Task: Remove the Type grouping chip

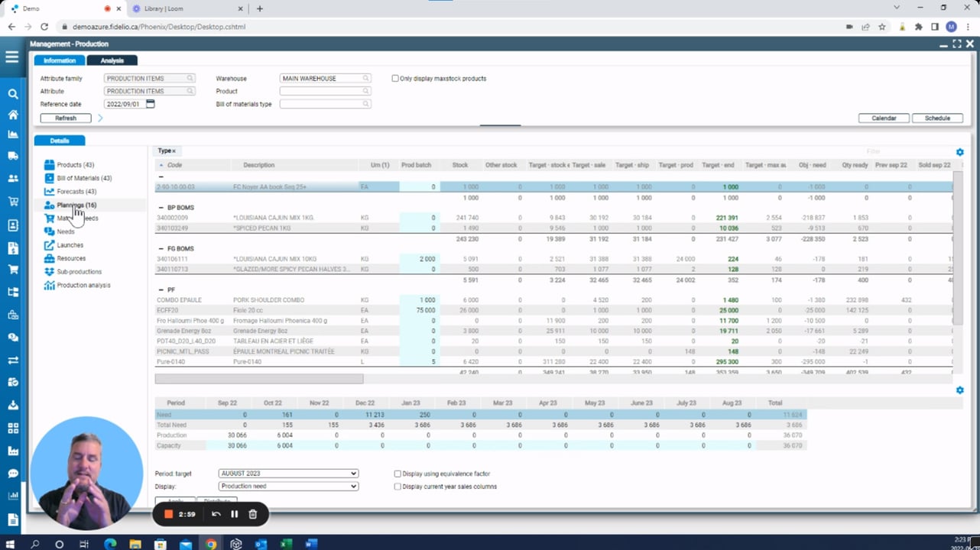Action: coord(174,151)
